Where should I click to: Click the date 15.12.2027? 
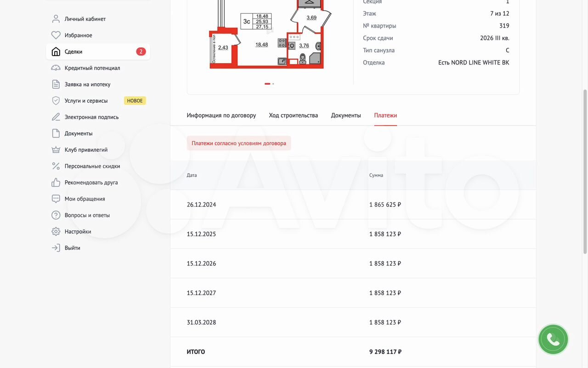tap(201, 293)
